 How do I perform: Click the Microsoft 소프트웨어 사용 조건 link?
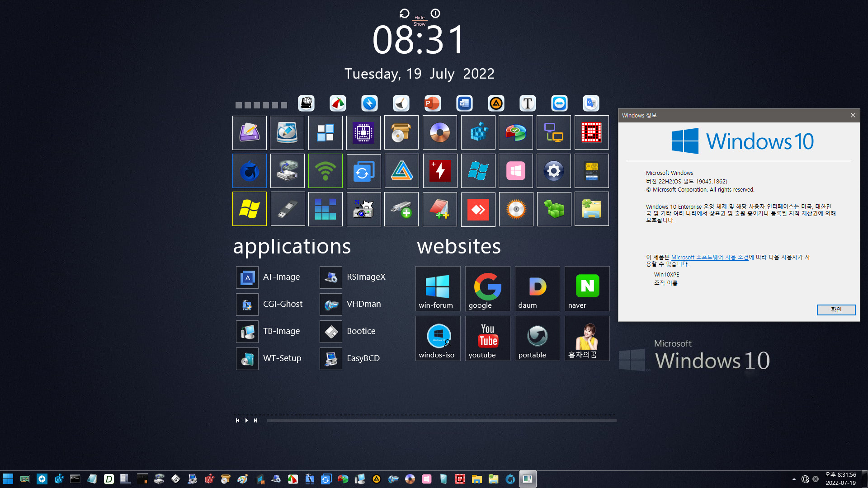tap(710, 257)
